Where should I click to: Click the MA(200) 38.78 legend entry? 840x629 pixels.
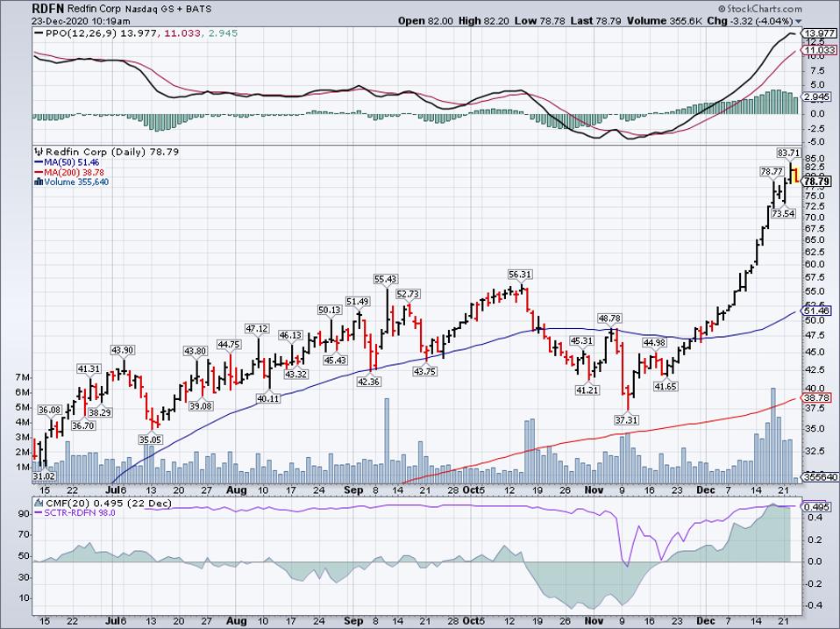coord(74,172)
